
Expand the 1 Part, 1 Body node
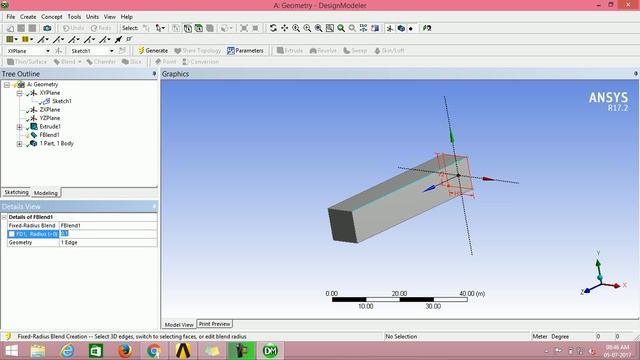click(x=19, y=144)
